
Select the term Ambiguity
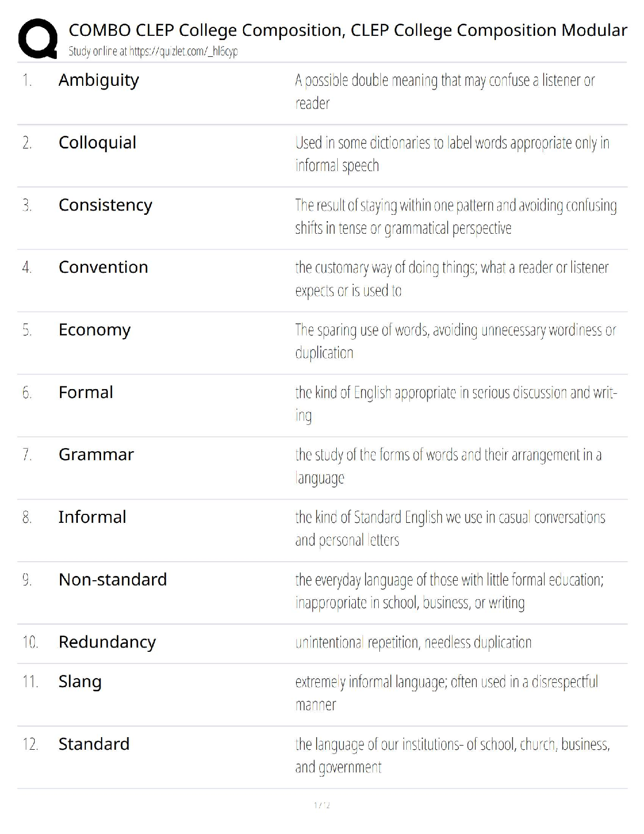pyautogui.click(x=99, y=81)
